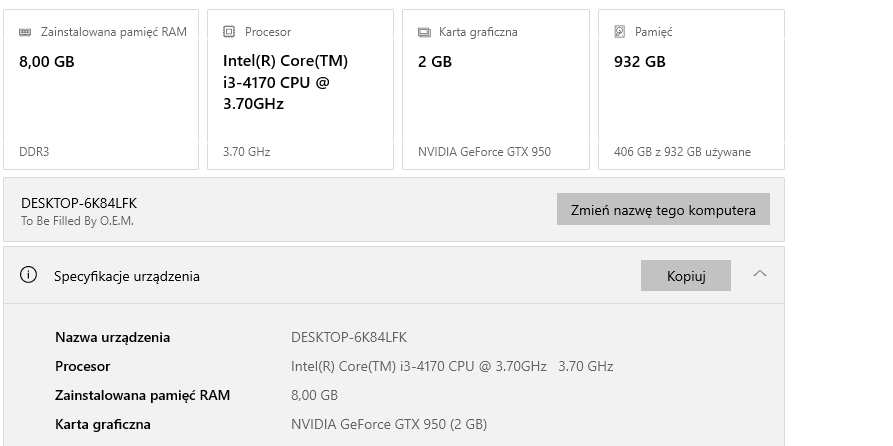Click the info icon beside Specyfikacje urządzenia
This screenshot has width=893, height=446.
tap(29, 275)
